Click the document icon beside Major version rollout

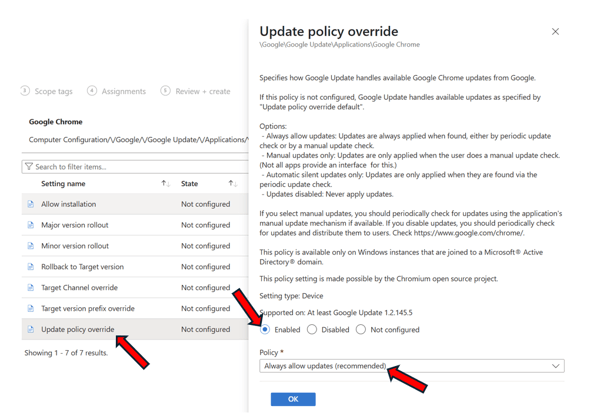coord(31,225)
